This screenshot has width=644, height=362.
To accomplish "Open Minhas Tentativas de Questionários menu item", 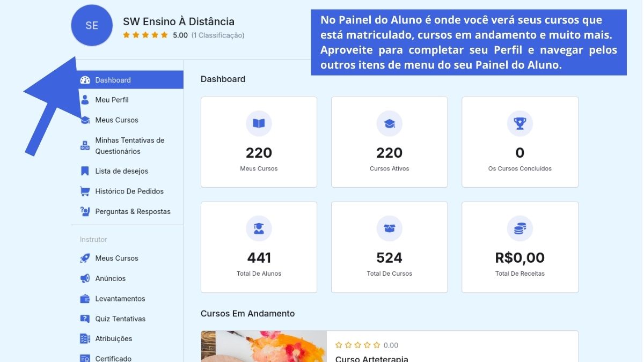I will 129,145.
